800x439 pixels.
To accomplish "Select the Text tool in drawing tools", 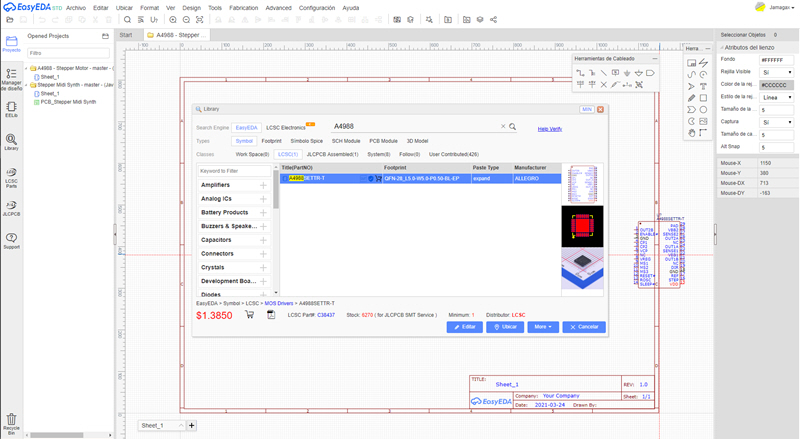I will click(x=704, y=86).
